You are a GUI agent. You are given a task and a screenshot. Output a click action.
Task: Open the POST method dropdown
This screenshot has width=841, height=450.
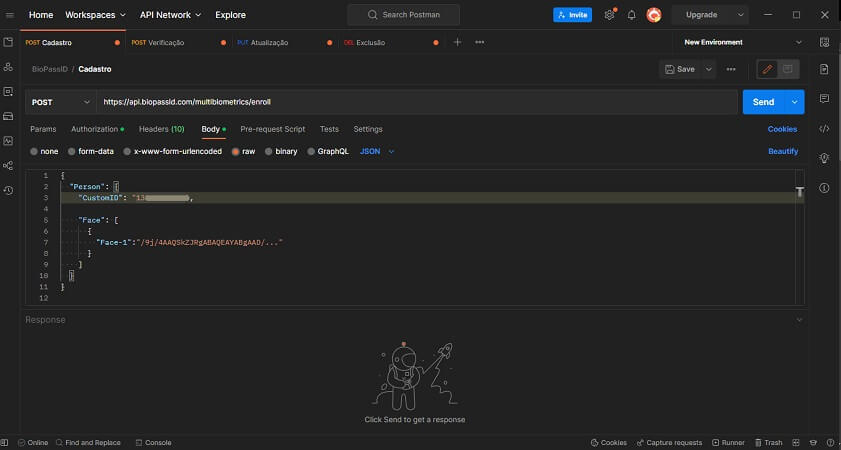coord(61,102)
